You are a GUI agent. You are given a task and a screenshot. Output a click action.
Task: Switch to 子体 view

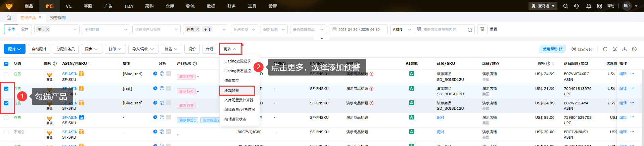pos(11,29)
